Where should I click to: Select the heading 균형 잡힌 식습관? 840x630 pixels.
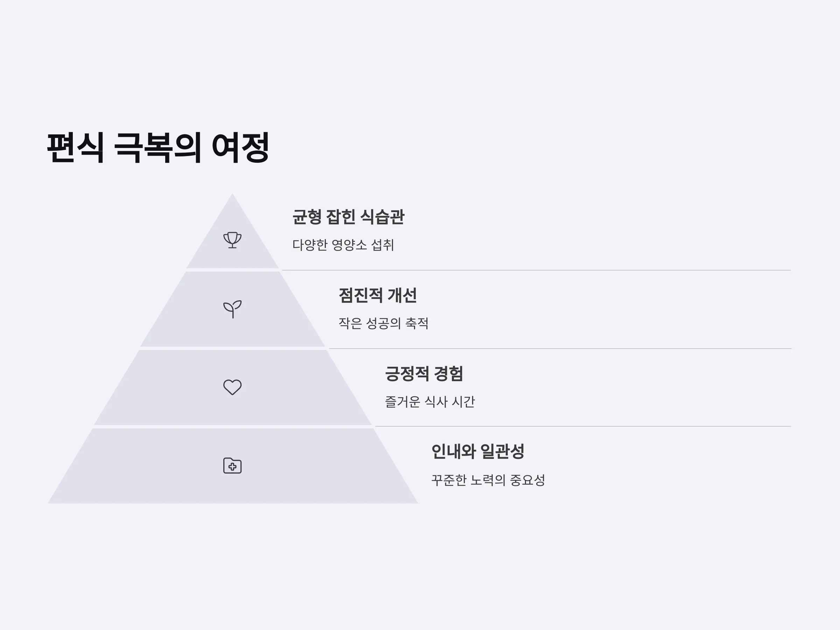pyautogui.click(x=348, y=217)
